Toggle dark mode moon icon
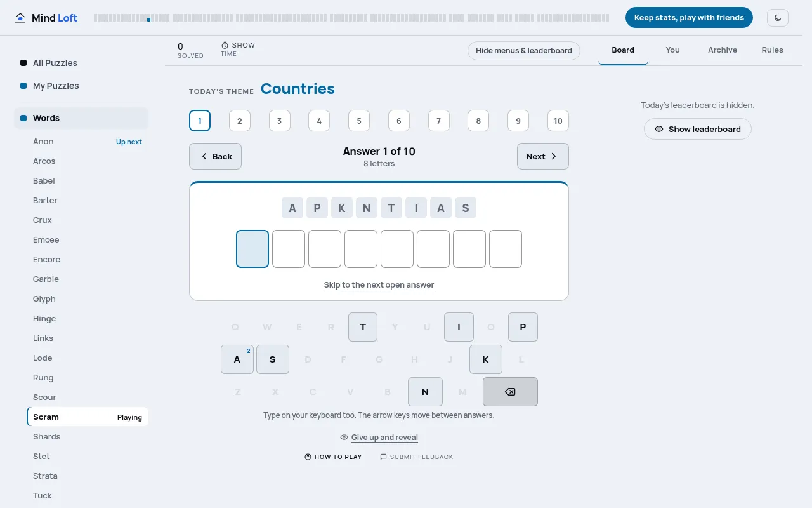Screen dimensions: 812x508 pyautogui.click(x=778, y=18)
